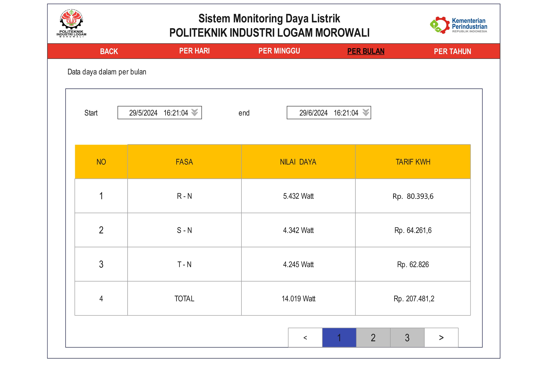Click the Rp. 64.261,6 tariff cell
This screenshot has height=392, width=555.
point(413,230)
